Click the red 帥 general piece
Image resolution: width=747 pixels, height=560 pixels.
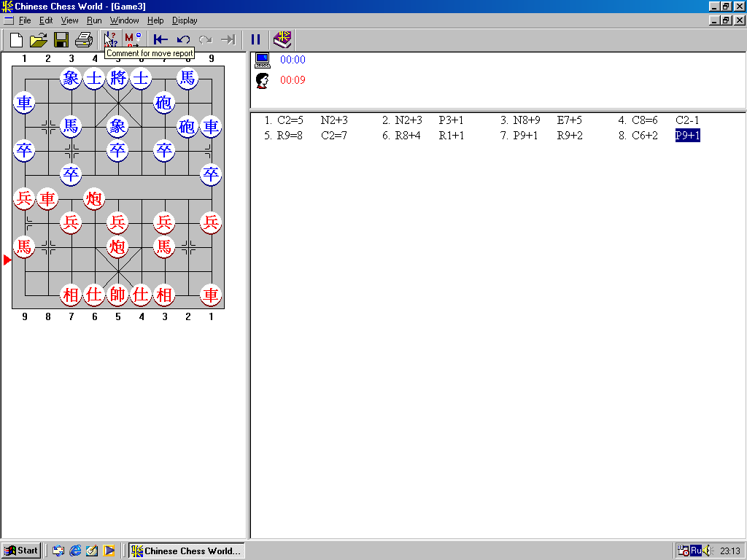click(x=117, y=295)
